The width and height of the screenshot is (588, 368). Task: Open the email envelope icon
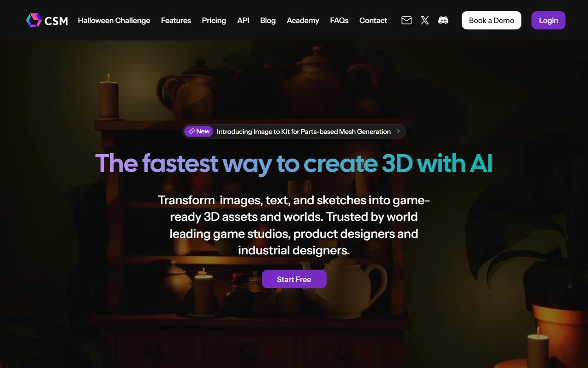click(x=407, y=20)
